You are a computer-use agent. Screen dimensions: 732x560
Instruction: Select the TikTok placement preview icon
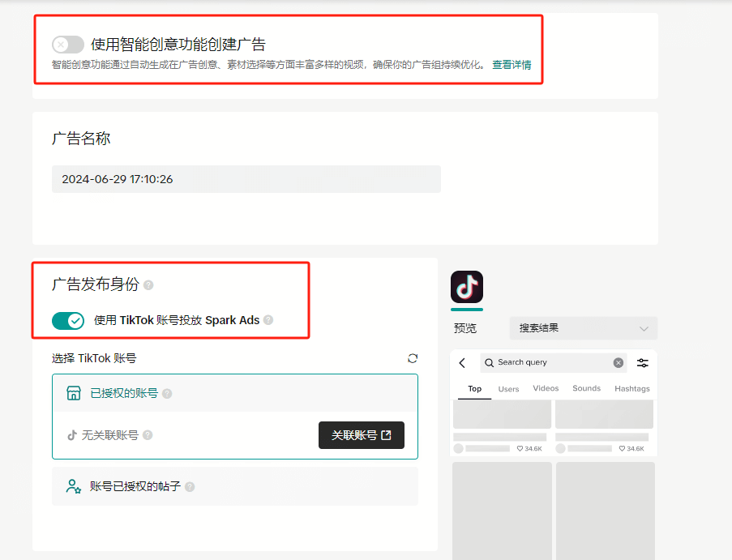467,287
